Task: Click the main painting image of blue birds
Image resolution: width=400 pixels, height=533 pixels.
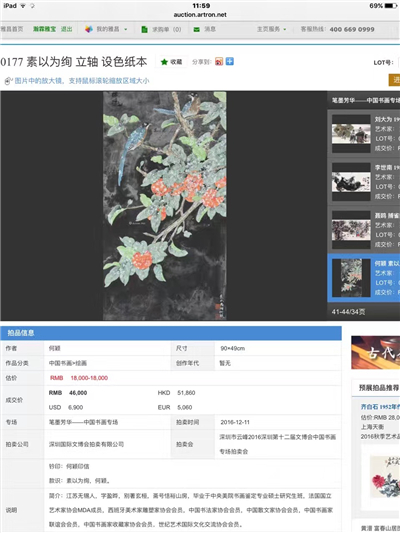Action: [164, 205]
